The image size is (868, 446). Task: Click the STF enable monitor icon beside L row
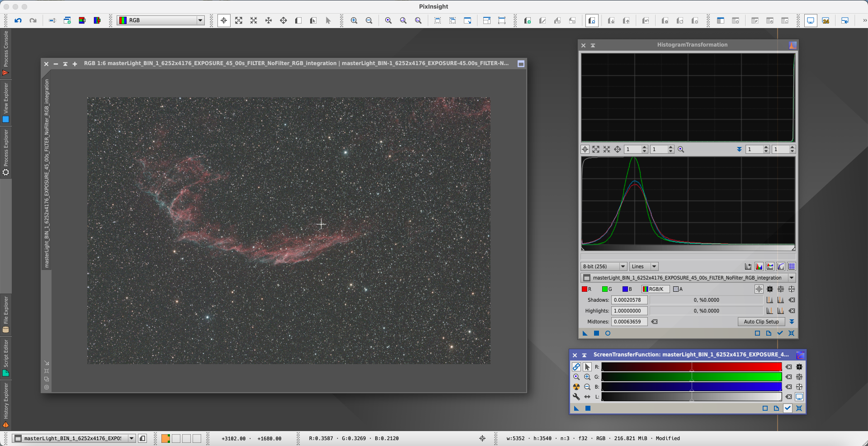(799, 397)
